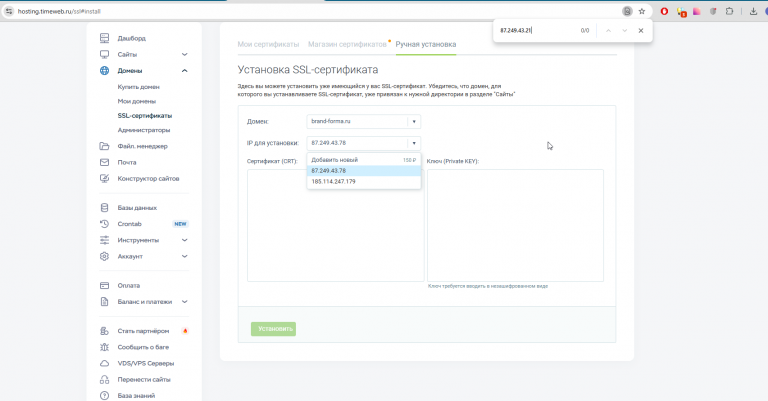Close the find-in-page bar
This screenshot has height=401, width=768.
click(x=641, y=30)
